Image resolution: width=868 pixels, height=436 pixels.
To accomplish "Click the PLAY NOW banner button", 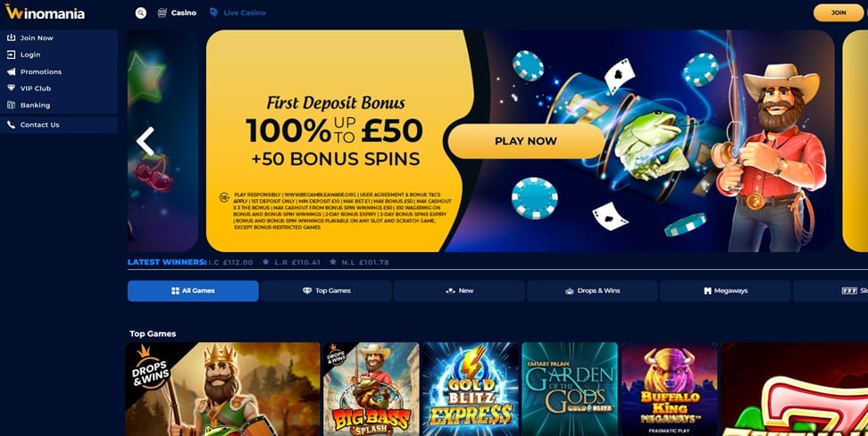I will 526,141.
